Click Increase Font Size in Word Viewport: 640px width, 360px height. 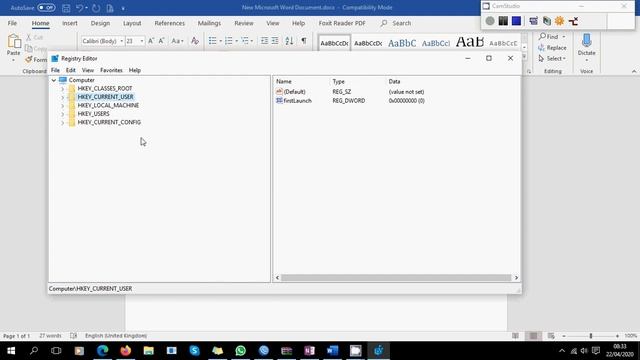tap(151, 41)
